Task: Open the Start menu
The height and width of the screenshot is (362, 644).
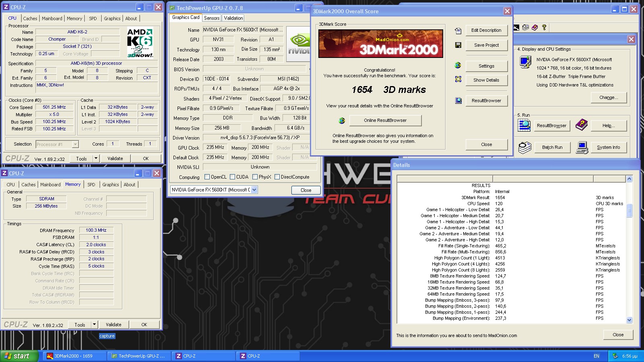Action: (19, 356)
